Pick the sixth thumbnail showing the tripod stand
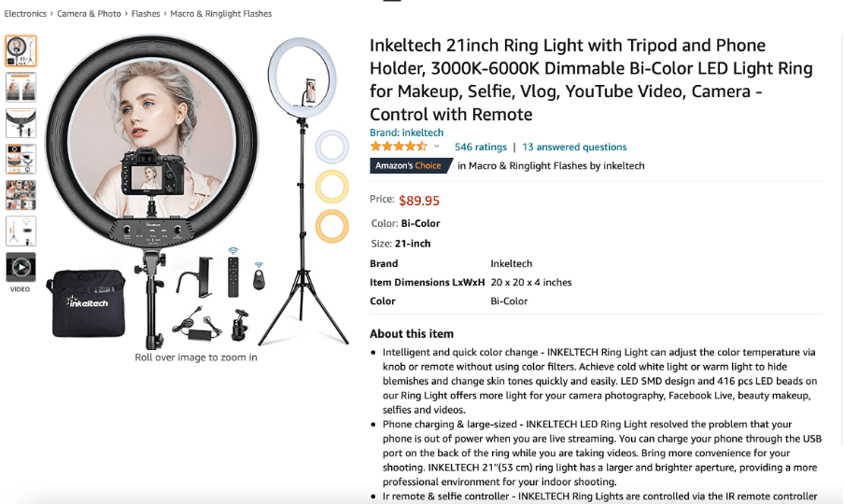 (21, 231)
